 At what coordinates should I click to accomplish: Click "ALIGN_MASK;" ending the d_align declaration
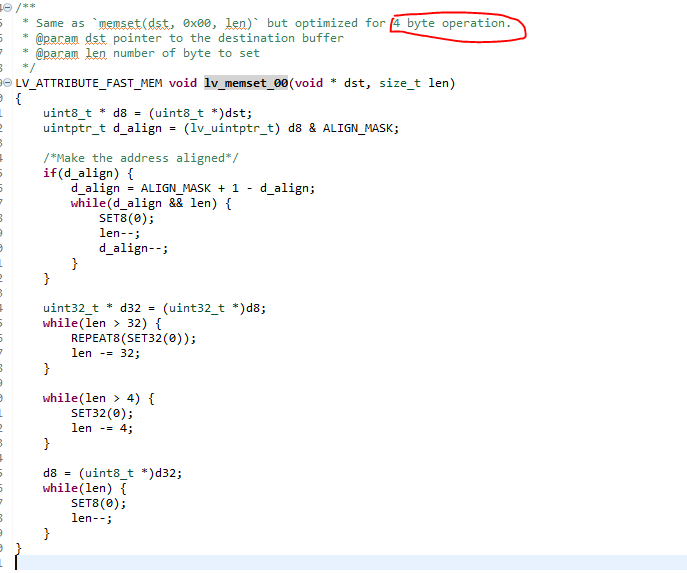(361, 128)
